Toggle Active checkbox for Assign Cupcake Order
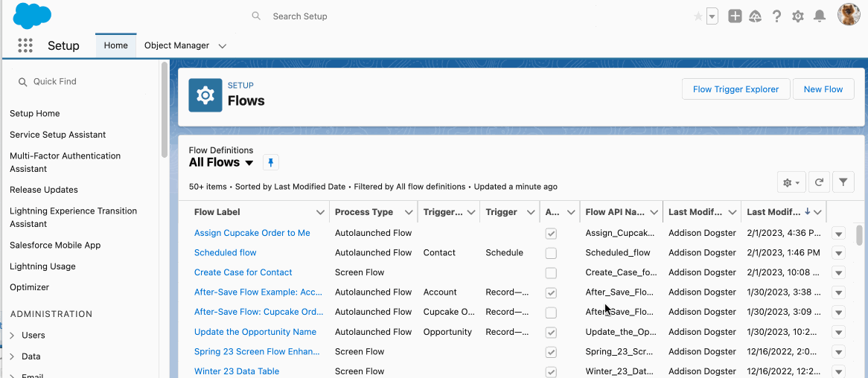The image size is (868, 378). click(x=551, y=234)
